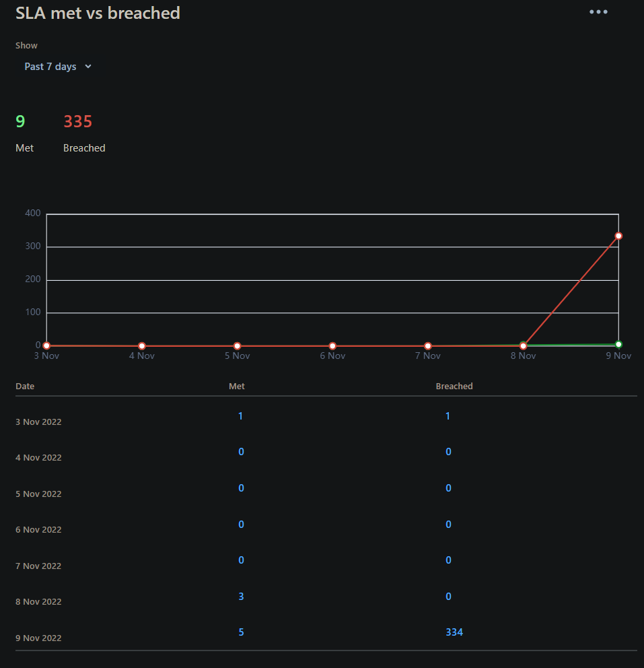Click the 8 Nov red data point
Viewport: 644px width, 668px height.
(x=523, y=345)
